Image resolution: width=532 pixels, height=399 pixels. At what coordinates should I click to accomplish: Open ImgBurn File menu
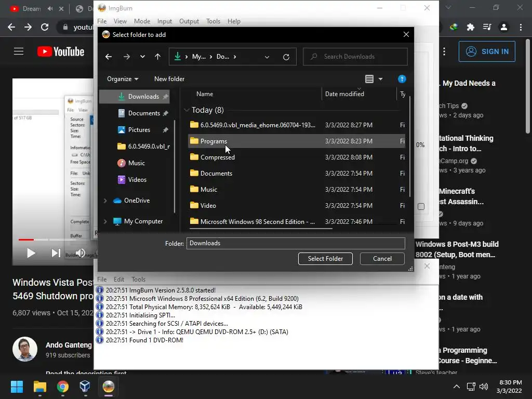[x=102, y=21]
